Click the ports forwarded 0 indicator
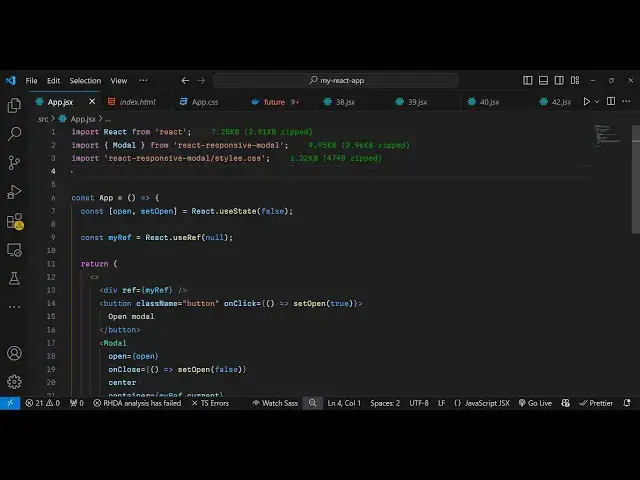The width and height of the screenshot is (640, 480). coord(76,403)
